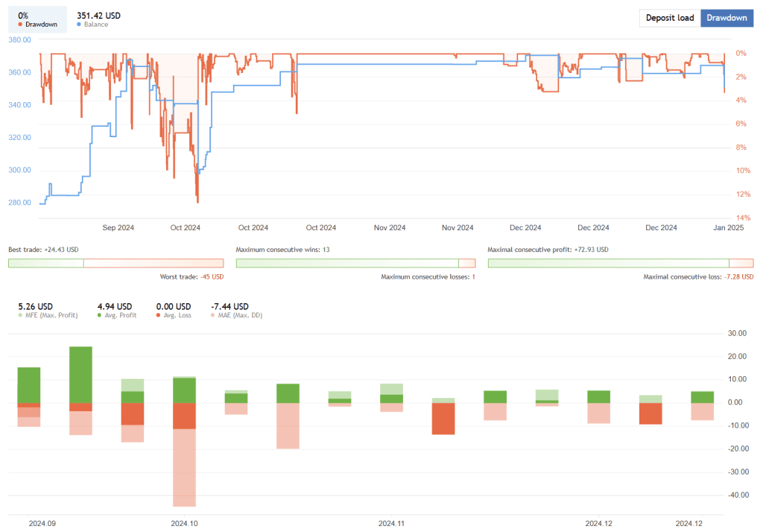Click the Jan 2025 axis label
763x532 pixels.
(728, 227)
